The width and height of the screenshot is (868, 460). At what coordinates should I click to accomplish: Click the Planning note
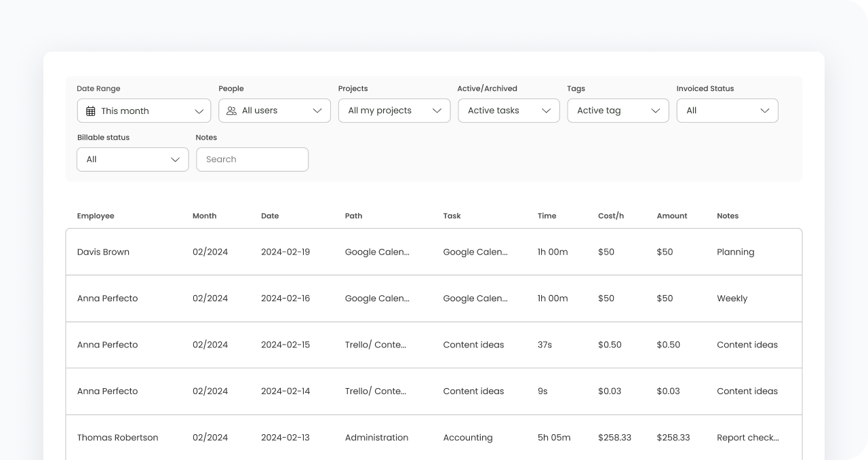[x=736, y=252]
